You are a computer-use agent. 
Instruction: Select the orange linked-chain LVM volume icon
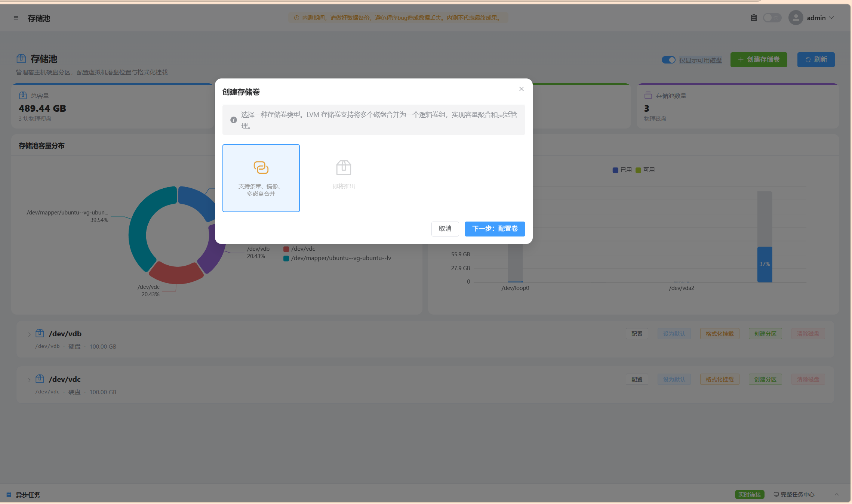(261, 167)
